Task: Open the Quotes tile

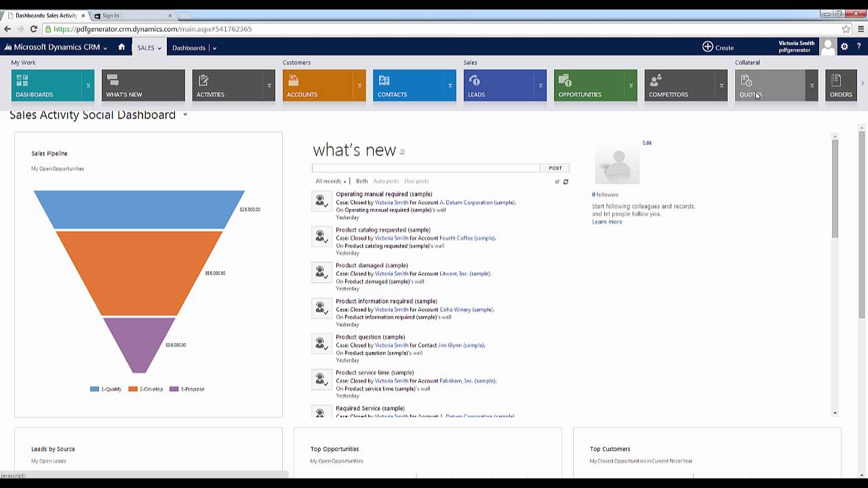Action: pyautogui.click(x=771, y=85)
